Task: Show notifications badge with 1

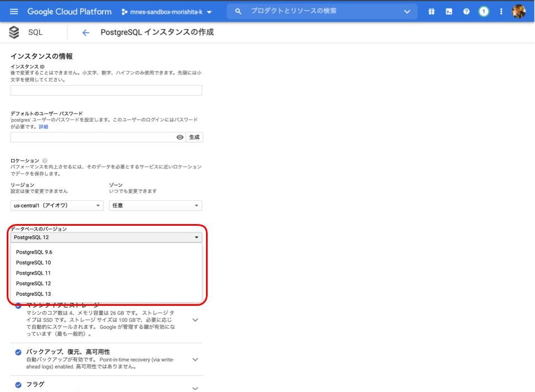Action: (x=483, y=12)
